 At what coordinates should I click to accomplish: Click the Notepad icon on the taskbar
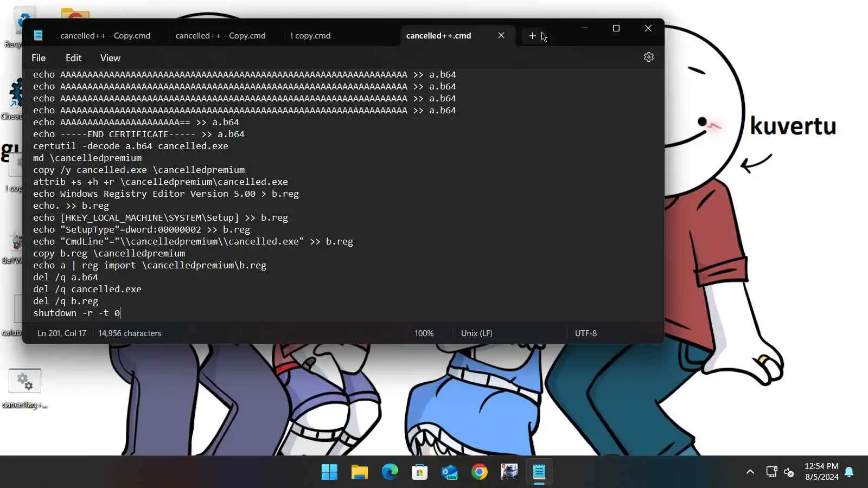click(x=539, y=472)
